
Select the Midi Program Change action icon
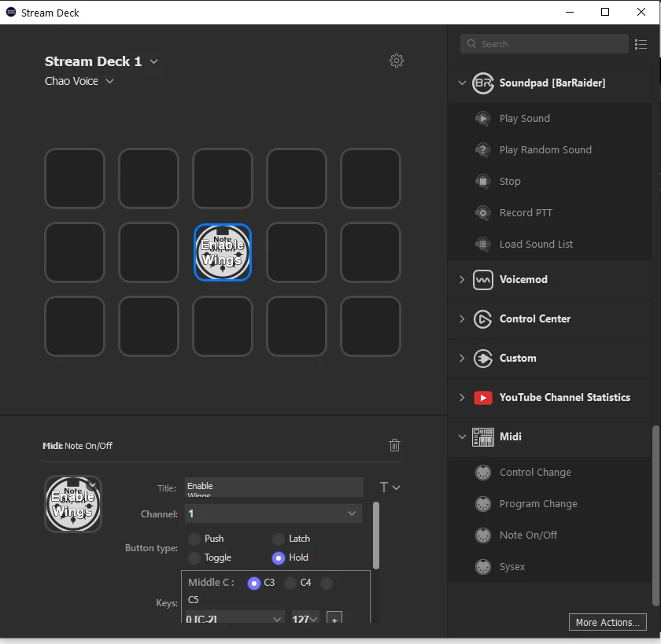click(x=482, y=504)
